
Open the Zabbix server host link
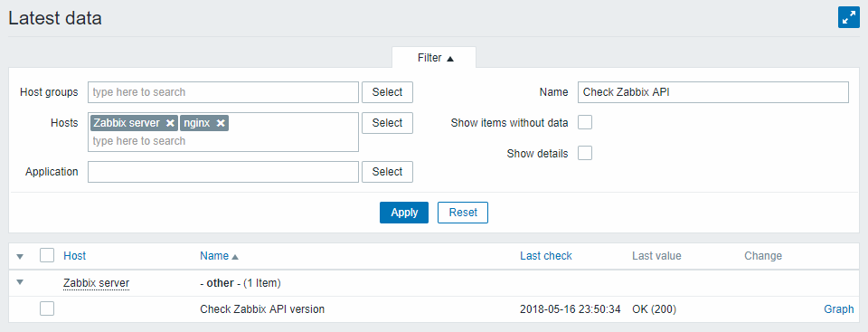[x=97, y=283]
